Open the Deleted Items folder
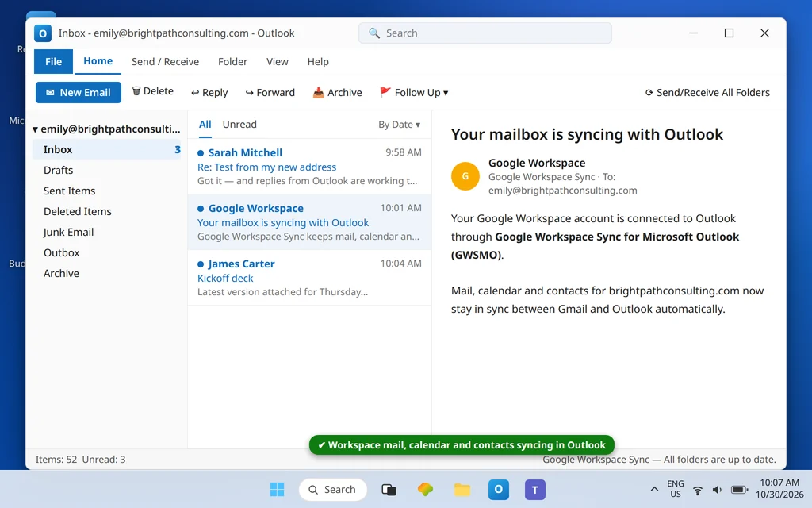Screen dimensions: 812x508 tap(107, 211)
